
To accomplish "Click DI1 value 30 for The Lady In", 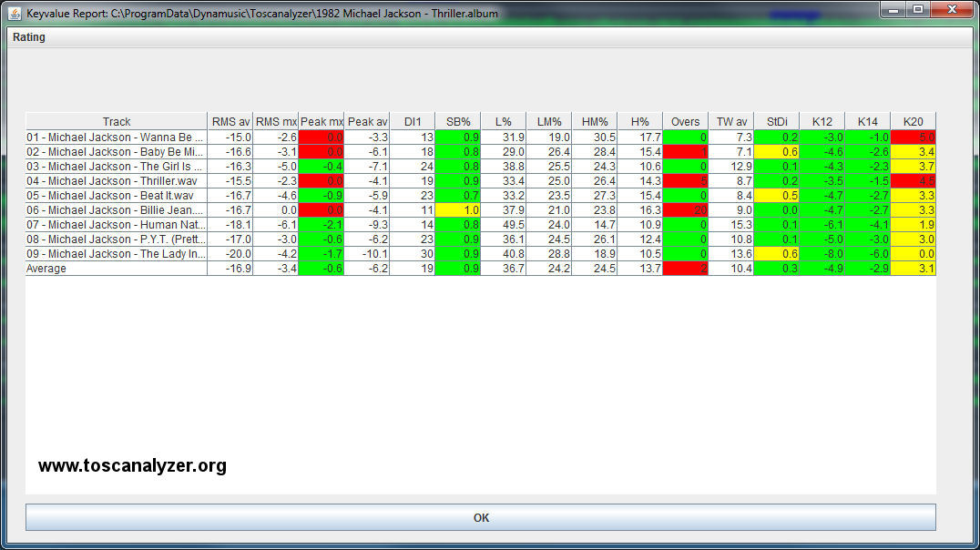I will (413, 254).
